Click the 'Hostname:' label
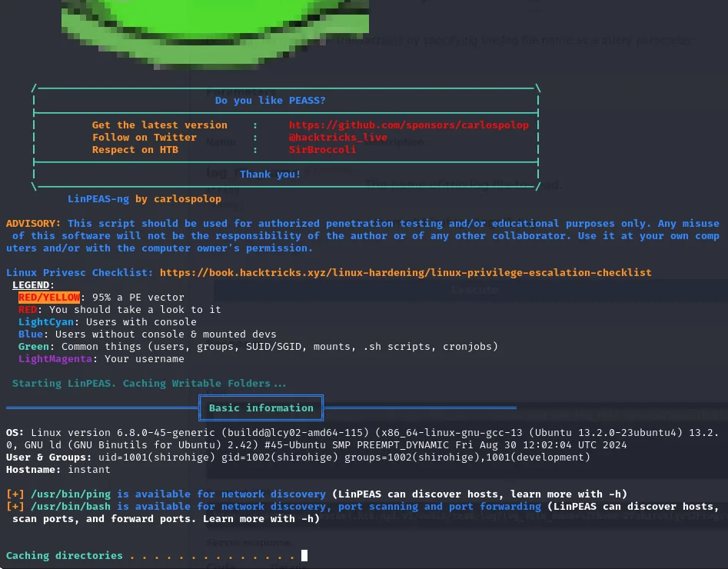 (33, 470)
